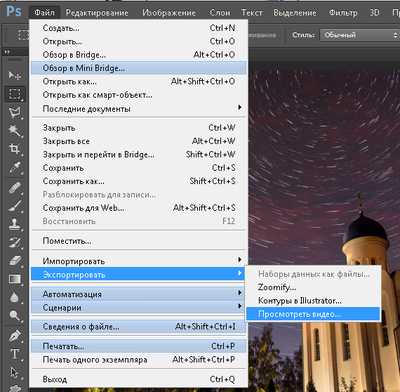Choose Закрыть и перейти в Bridge...
This screenshot has height=392, width=400.
point(139,155)
